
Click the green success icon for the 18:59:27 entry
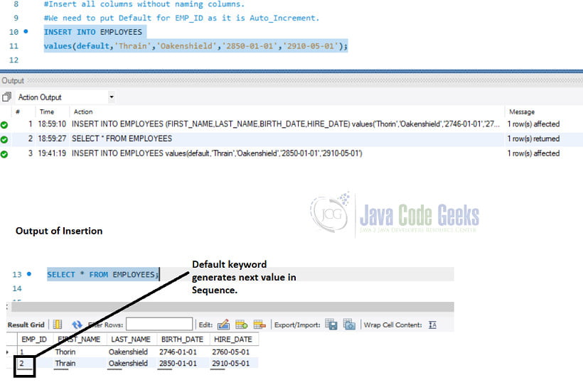[4, 140]
